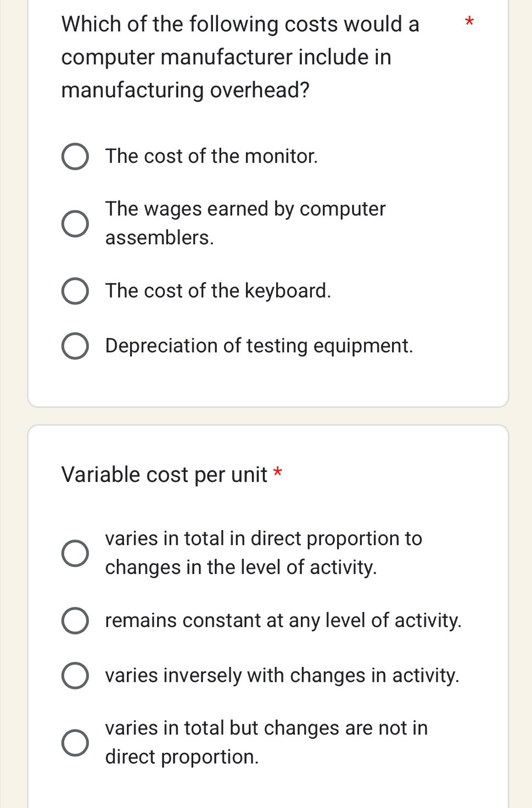Viewport: 532px width, 808px height.
Task: Click the 'varies in total in direct proportion' label text
Action: [x=264, y=552]
